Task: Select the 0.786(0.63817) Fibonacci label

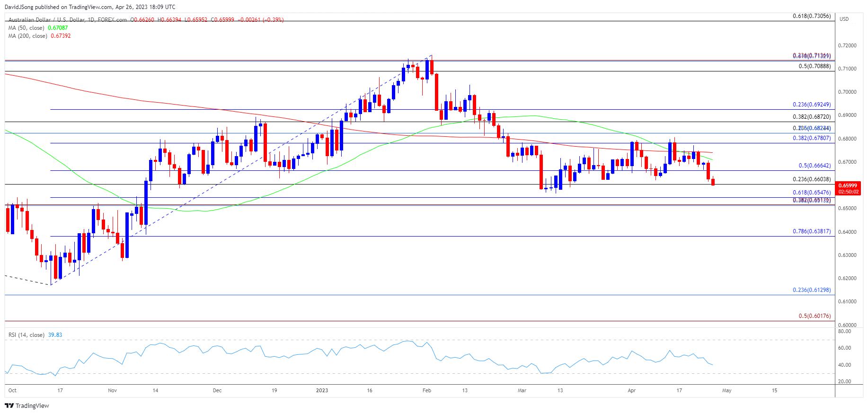Action: tap(812, 231)
